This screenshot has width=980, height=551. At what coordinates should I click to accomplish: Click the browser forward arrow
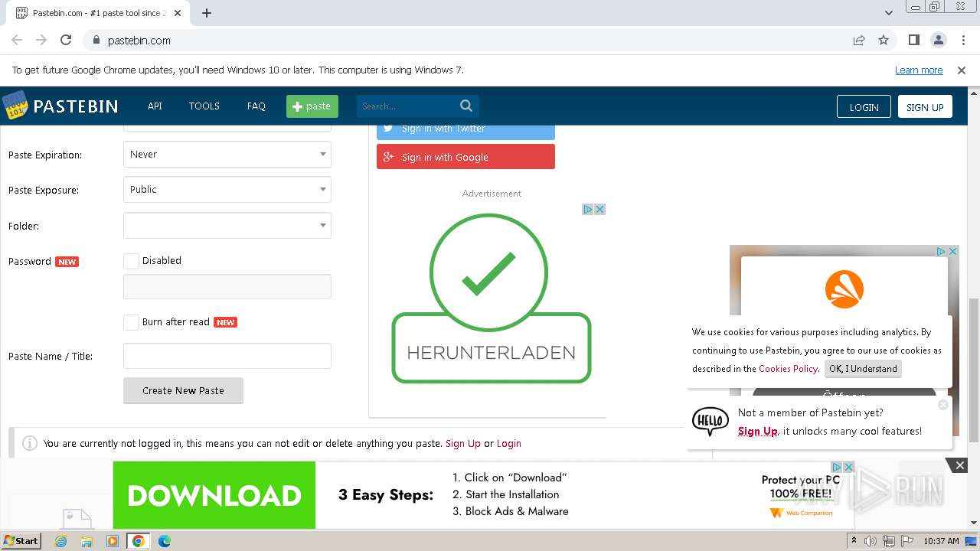click(x=41, y=40)
